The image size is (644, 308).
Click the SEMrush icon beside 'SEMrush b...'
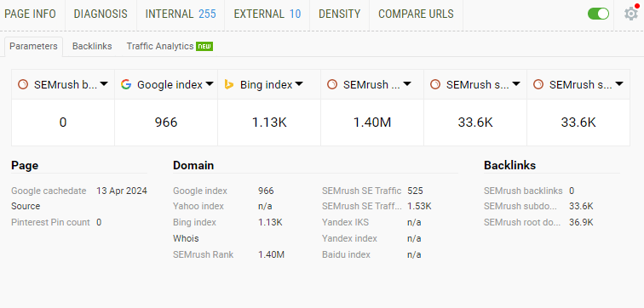tap(23, 84)
